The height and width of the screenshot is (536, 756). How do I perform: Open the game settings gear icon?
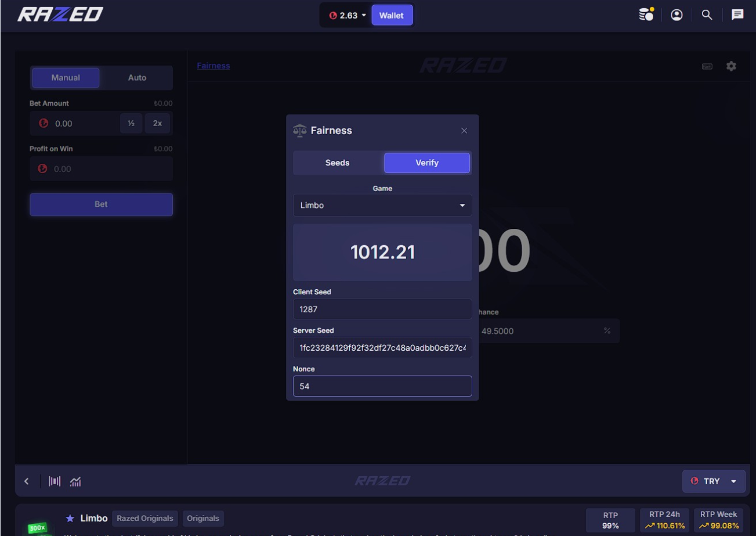(731, 66)
